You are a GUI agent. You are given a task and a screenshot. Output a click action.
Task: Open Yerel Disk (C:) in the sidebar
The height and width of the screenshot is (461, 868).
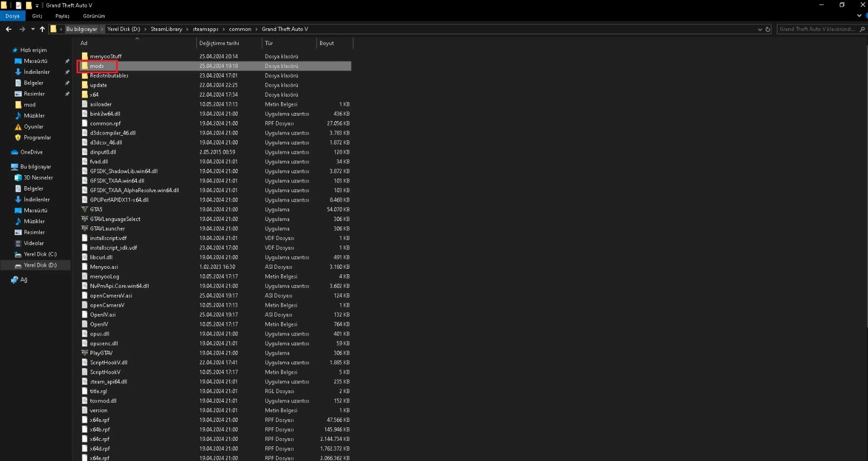[40, 254]
